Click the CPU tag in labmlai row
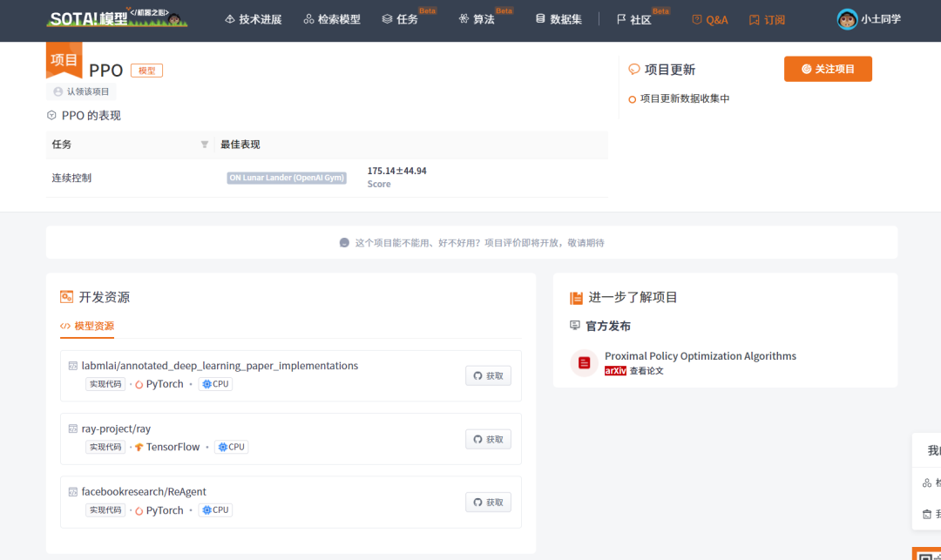941x560 pixels. coord(215,384)
